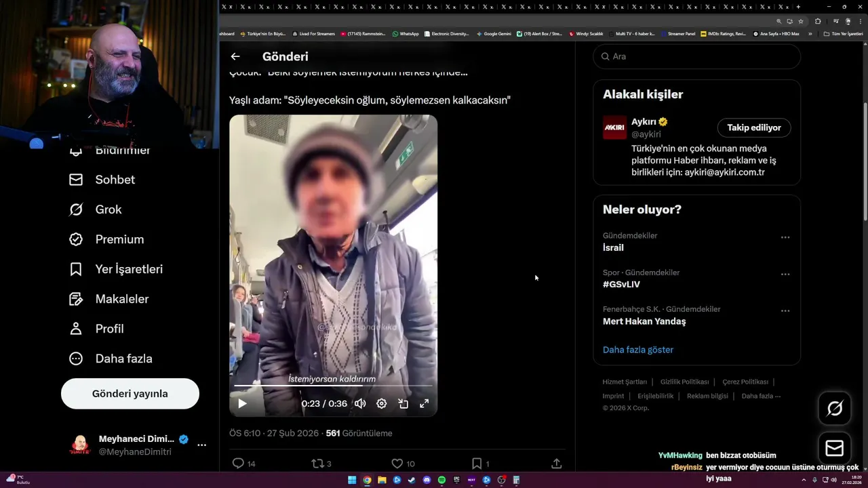Play the paused tweet video
The height and width of the screenshot is (488, 868).
tap(242, 403)
